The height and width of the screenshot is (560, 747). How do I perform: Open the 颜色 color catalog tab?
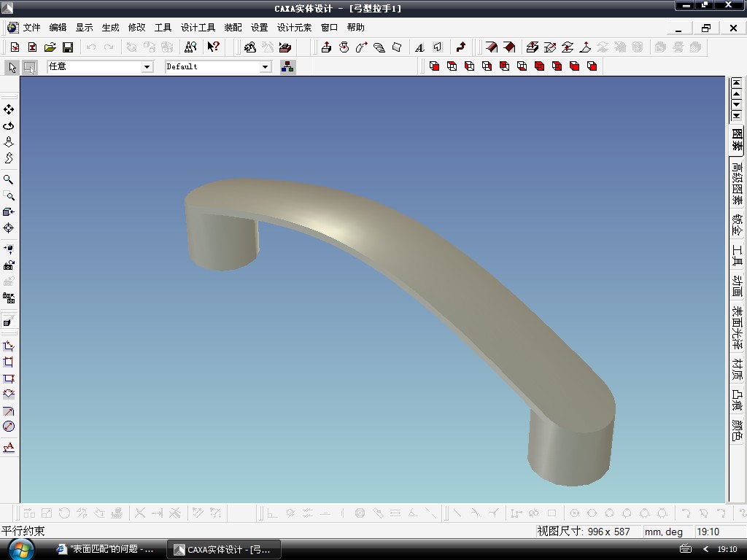click(x=737, y=430)
